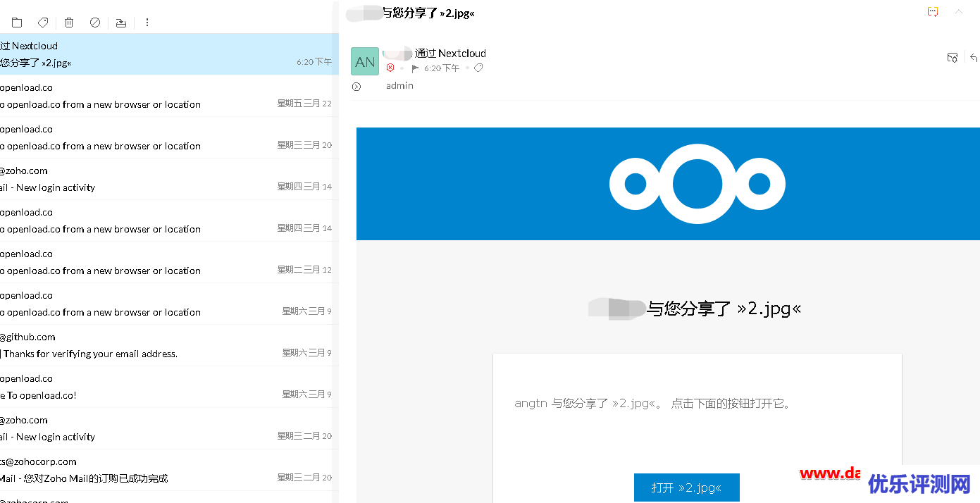Click the forward icon beside the reply arrow
The image size is (980, 503).
click(953, 57)
